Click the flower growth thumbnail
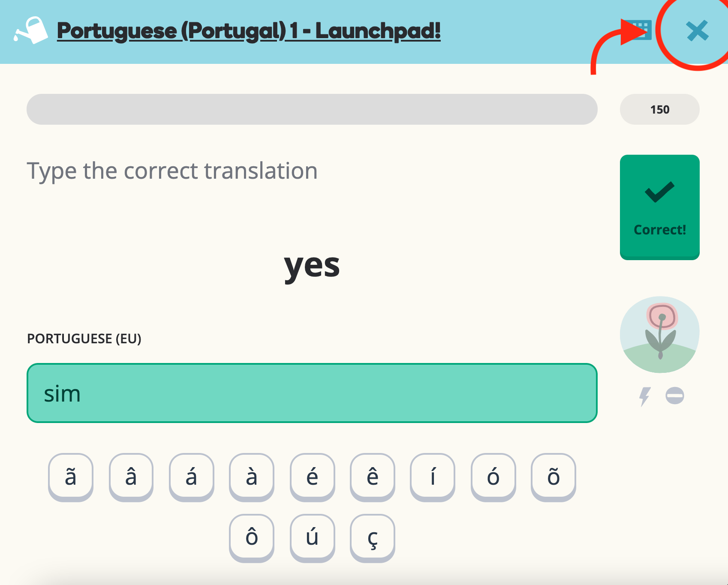 659,334
